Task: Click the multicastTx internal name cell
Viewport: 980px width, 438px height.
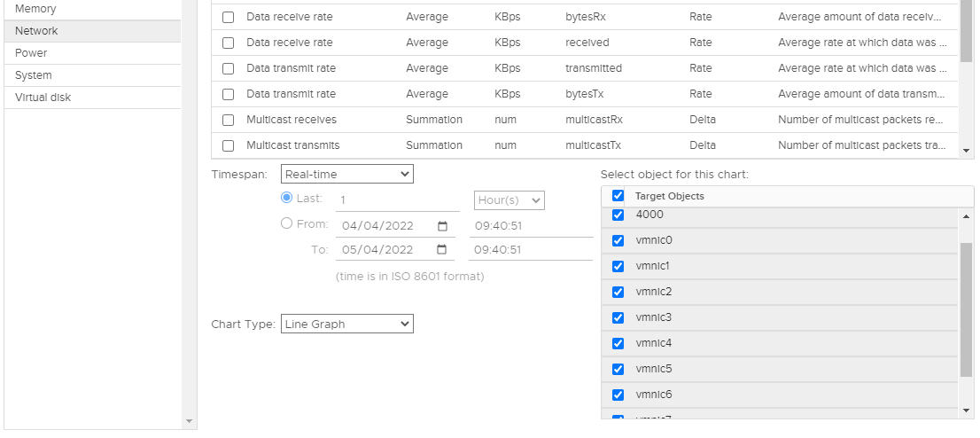Action: click(x=593, y=145)
